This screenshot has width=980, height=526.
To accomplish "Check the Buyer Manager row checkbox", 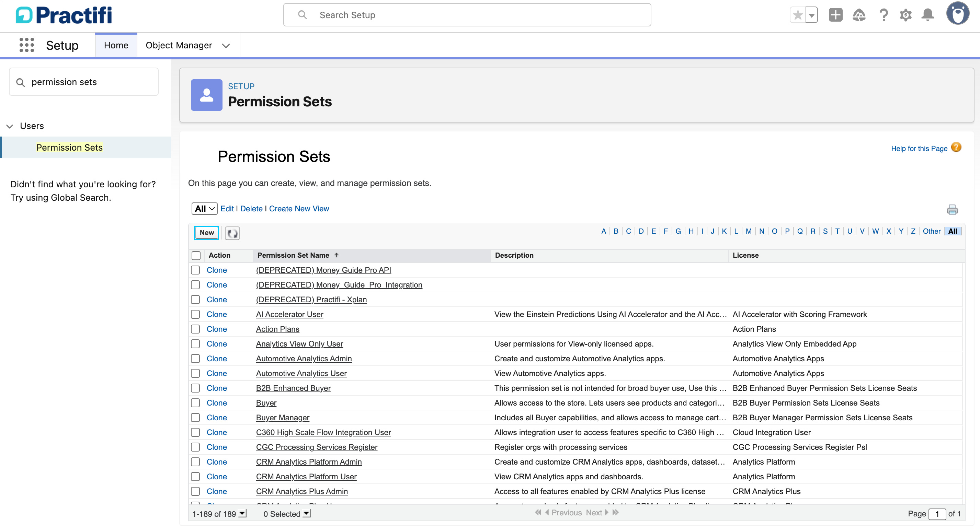I will [x=195, y=417].
